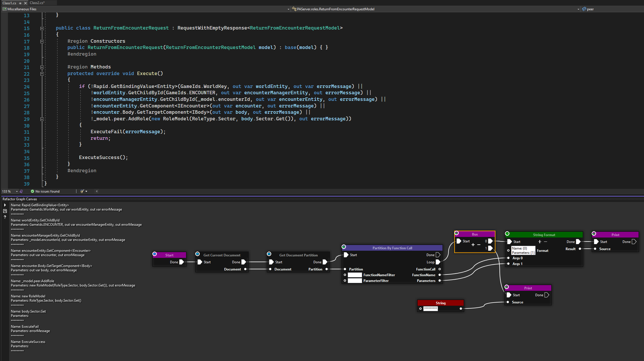Toggle the Format input pin on String Format

pos(508,251)
